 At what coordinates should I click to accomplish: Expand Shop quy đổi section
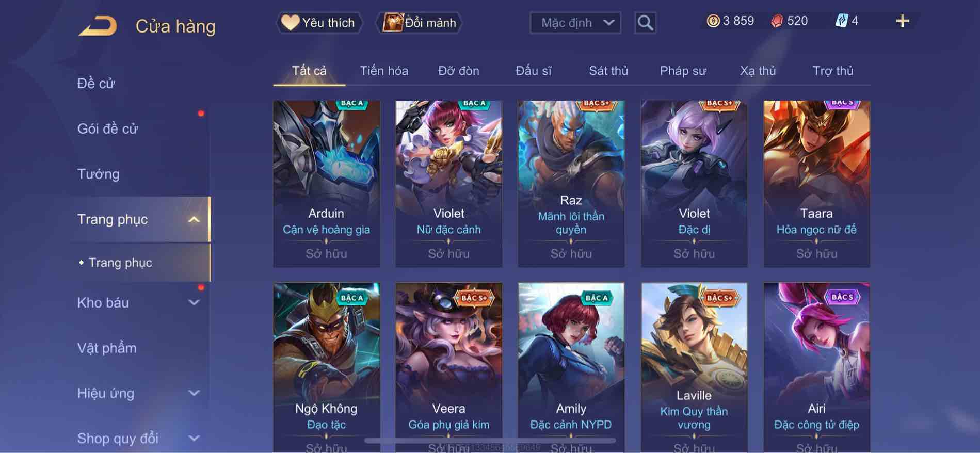pyautogui.click(x=194, y=439)
